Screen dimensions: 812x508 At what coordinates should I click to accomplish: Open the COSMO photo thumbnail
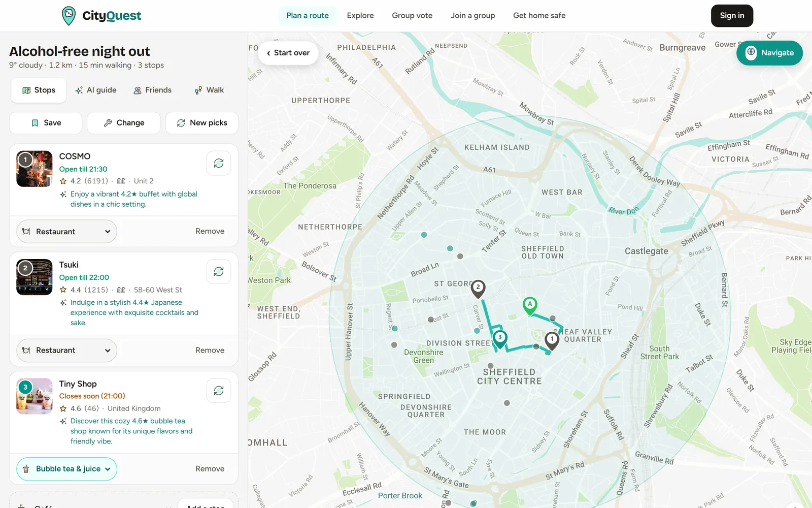click(35, 169)
